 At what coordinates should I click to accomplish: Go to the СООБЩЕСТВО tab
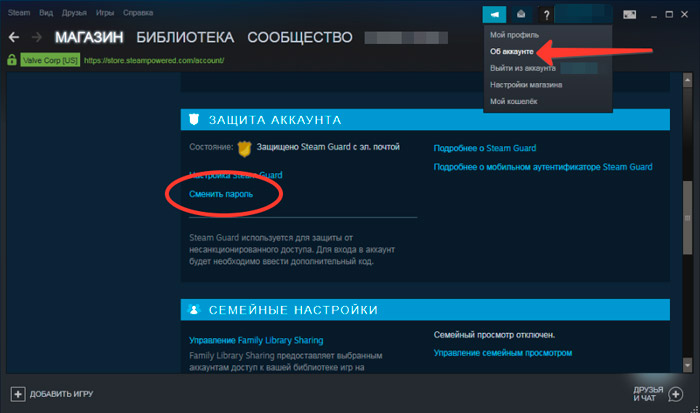click(x=300, y=38)
